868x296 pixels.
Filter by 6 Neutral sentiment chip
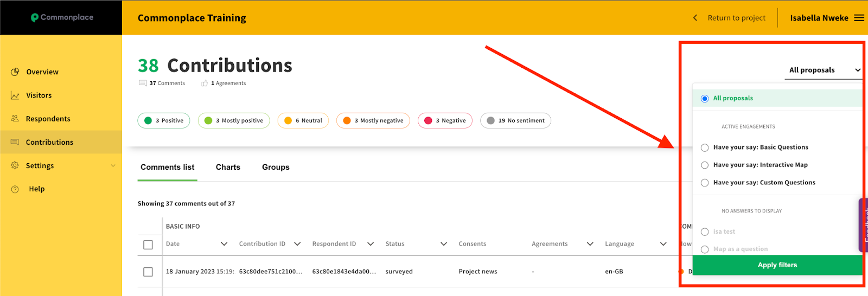tap(303, 120)
